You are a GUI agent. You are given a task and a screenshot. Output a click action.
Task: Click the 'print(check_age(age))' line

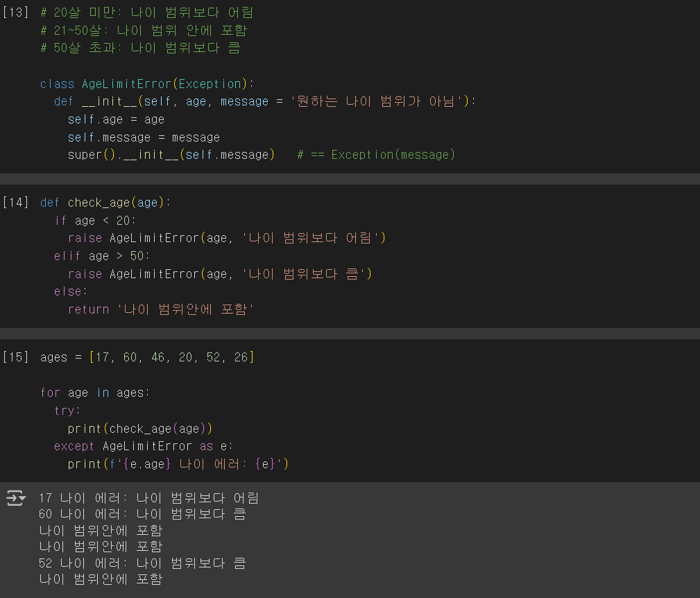[140, 429]
